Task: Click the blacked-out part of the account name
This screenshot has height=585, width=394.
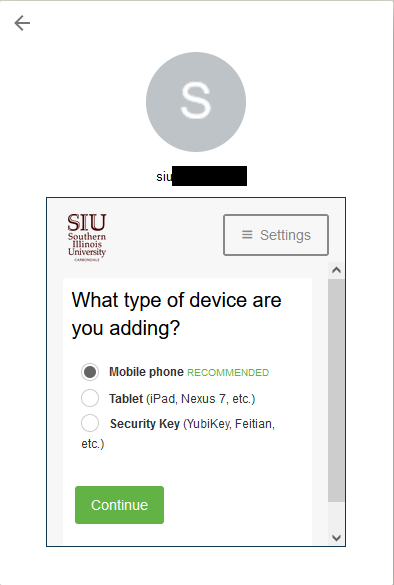Action: point(209,176)
